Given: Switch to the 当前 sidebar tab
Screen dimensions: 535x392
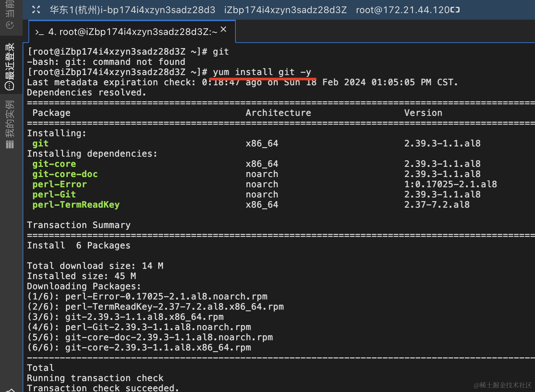Looking at the screenshot, I should [10, 15].
